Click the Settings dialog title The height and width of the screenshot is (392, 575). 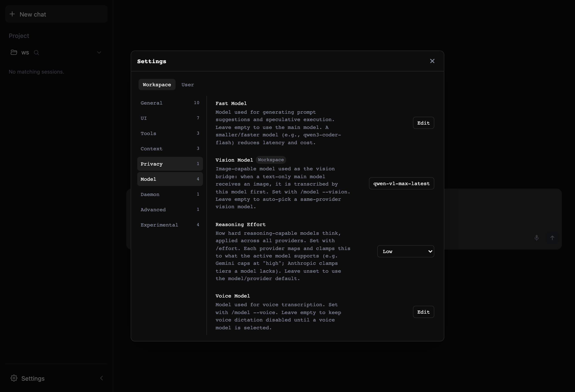[x=152, y=61]
